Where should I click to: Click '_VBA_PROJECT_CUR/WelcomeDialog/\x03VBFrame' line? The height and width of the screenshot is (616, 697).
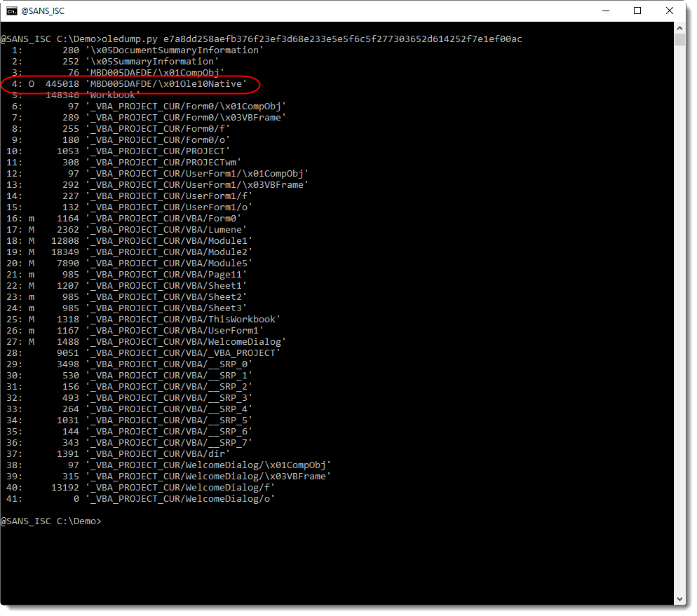coord(169,477)
